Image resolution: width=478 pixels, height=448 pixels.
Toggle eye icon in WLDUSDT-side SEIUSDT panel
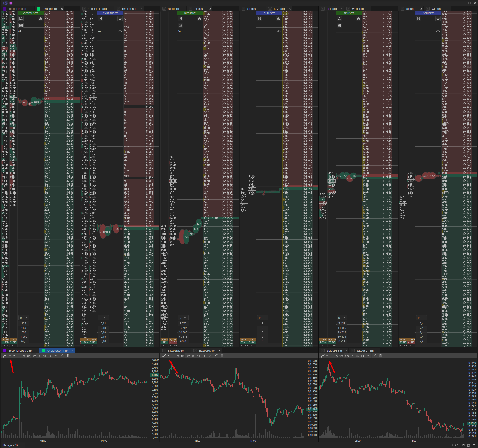(x=438, y=31)
